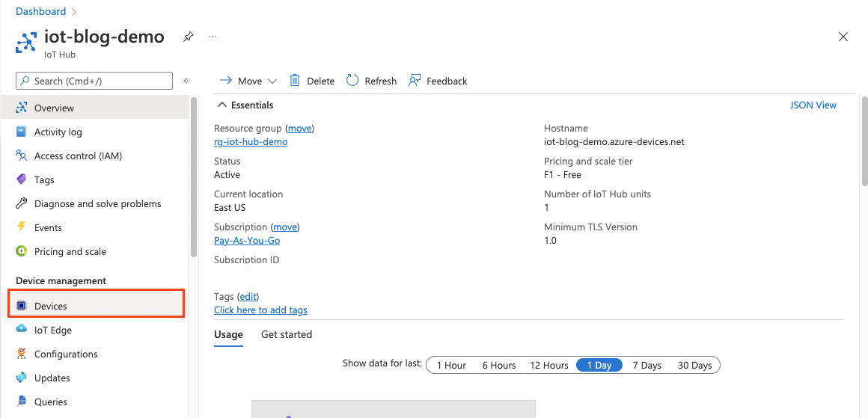Open the rg-iot-hub-demo resource group link

click(251, 141)
